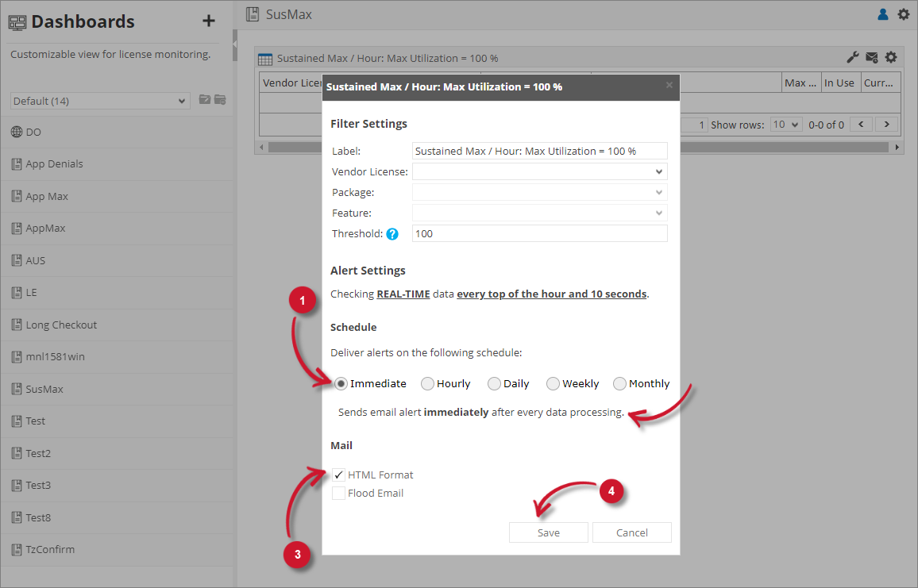
Task: Open the App Denials dashboard
Action: click(x=117, y=163)
